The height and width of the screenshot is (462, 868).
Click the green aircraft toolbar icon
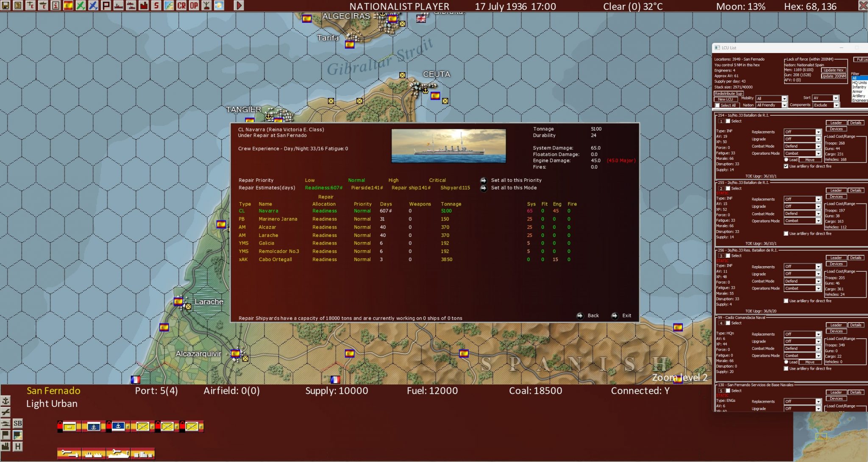coord(81,6)
